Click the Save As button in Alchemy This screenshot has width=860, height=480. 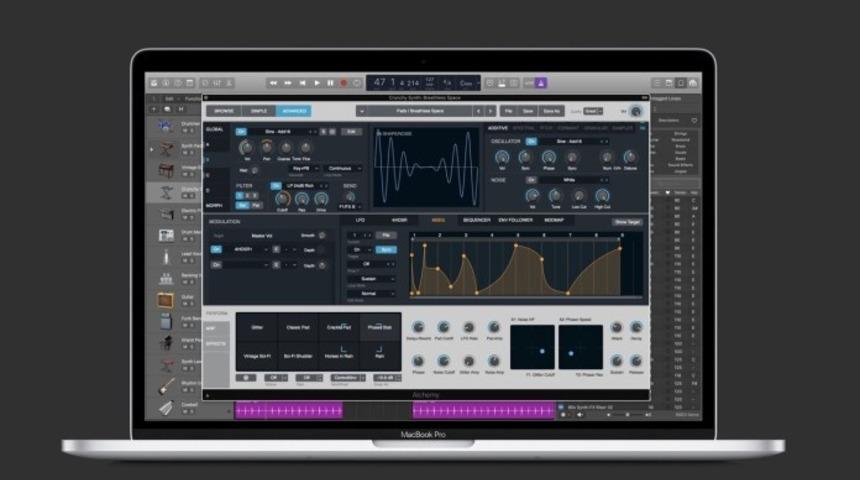tap(551, 111)
